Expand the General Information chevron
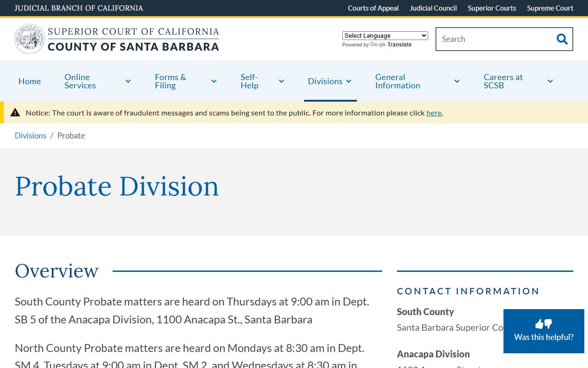 (457, 81)
